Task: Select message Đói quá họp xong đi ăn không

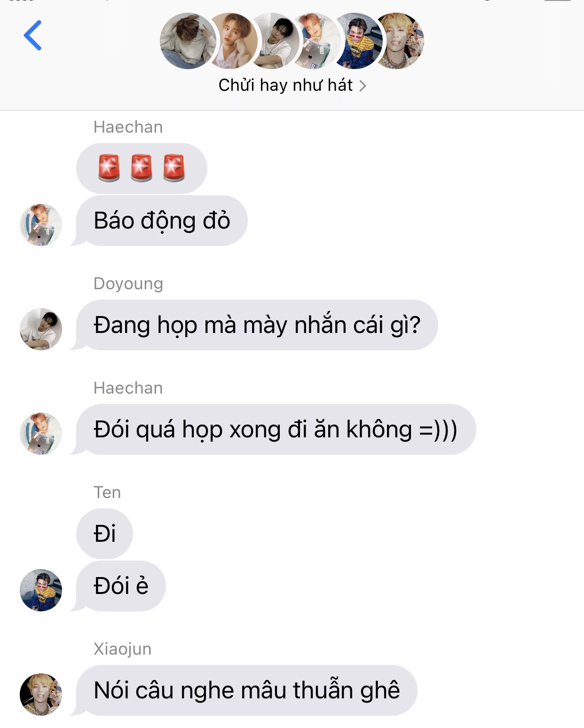Action: pos(275,429)
